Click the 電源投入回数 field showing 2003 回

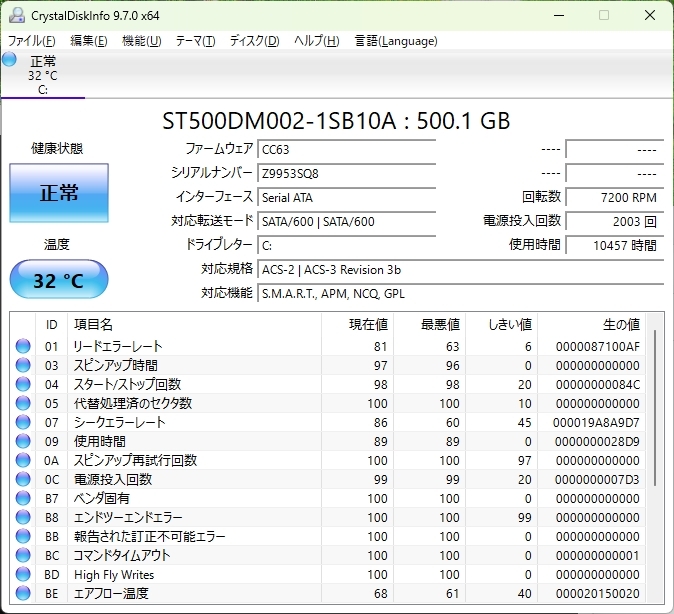615,221
